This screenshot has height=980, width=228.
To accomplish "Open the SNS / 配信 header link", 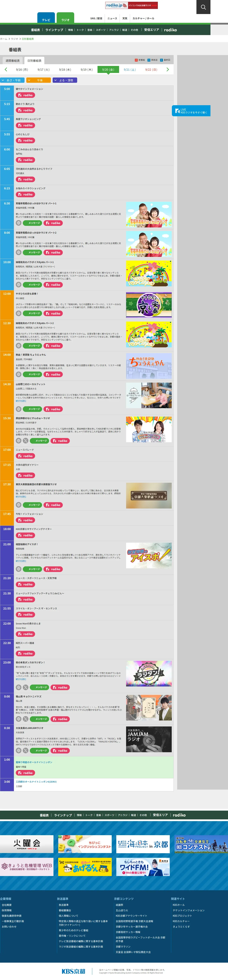I will click(x=96, y=18).
